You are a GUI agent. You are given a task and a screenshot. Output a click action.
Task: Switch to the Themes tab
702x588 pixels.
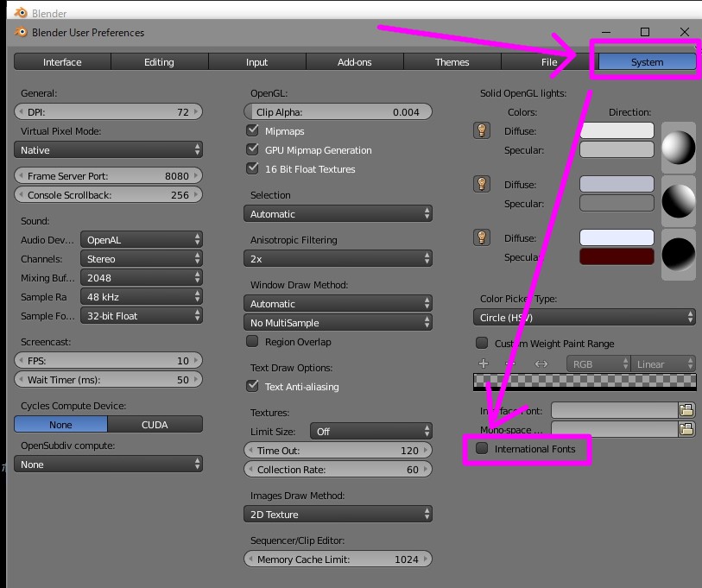pyautogui.click(x=452, y=62)
